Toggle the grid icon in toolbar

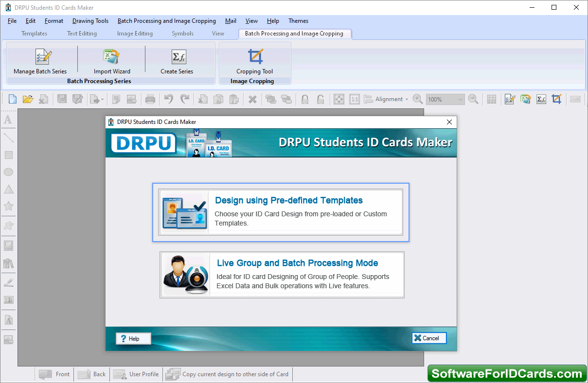coord(492,99)
